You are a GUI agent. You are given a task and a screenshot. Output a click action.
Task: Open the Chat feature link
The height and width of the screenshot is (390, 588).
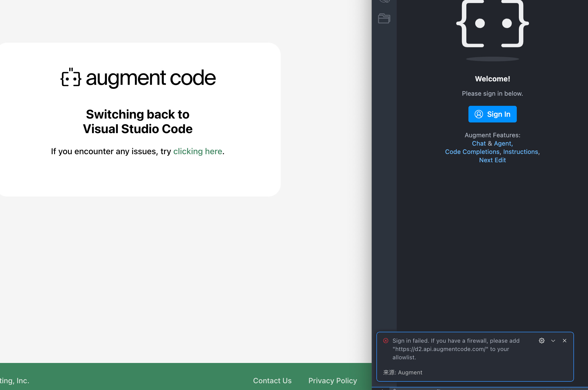(x=479, y=144)
